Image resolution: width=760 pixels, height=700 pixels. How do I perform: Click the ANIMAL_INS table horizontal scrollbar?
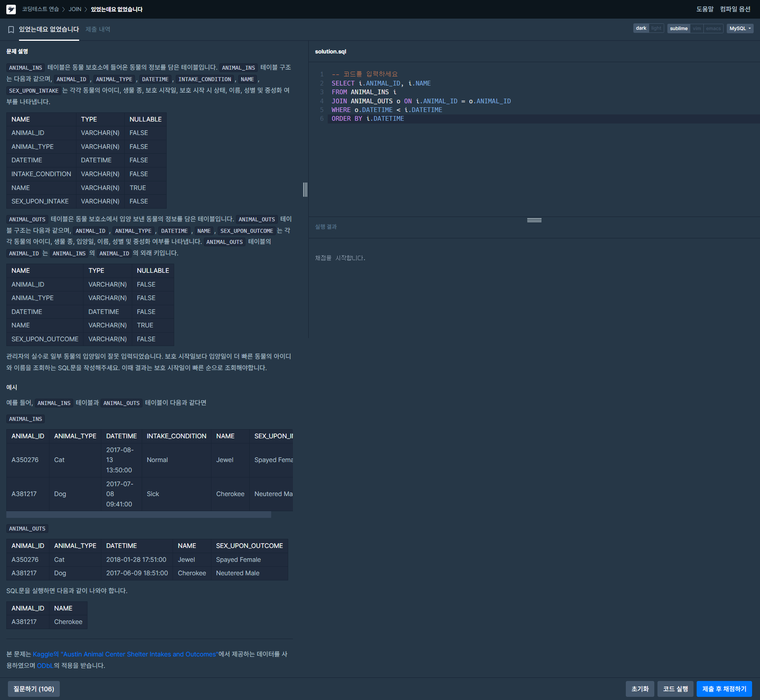(139, 515)
